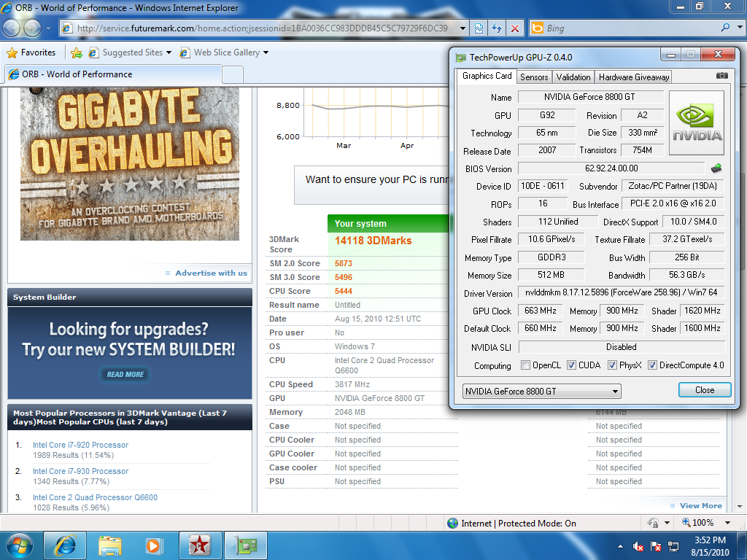Click the status bar globe icon
747x560 pixels.
pos(452,523)
